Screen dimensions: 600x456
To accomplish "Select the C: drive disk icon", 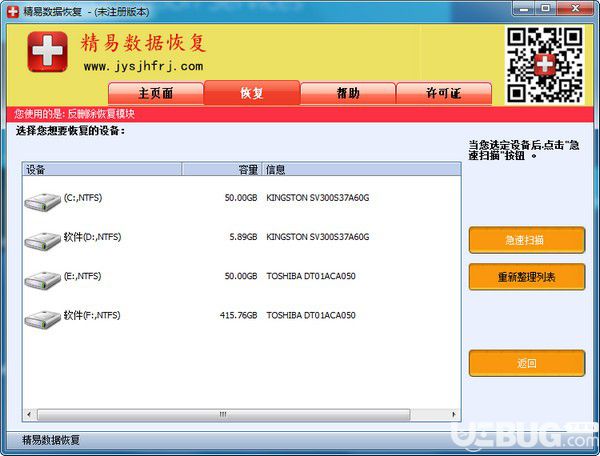I will point(42,202).
